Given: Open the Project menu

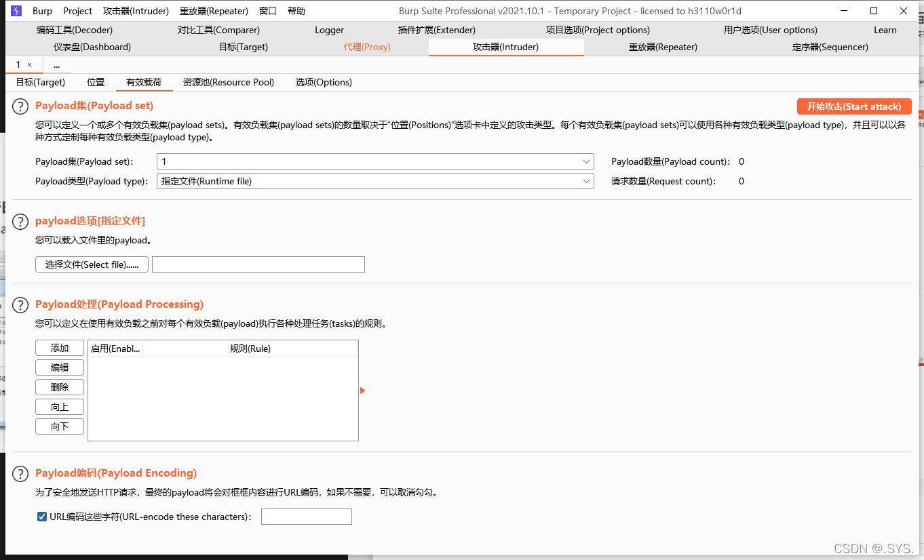Looking at the screenshot, I should point(78,11).
